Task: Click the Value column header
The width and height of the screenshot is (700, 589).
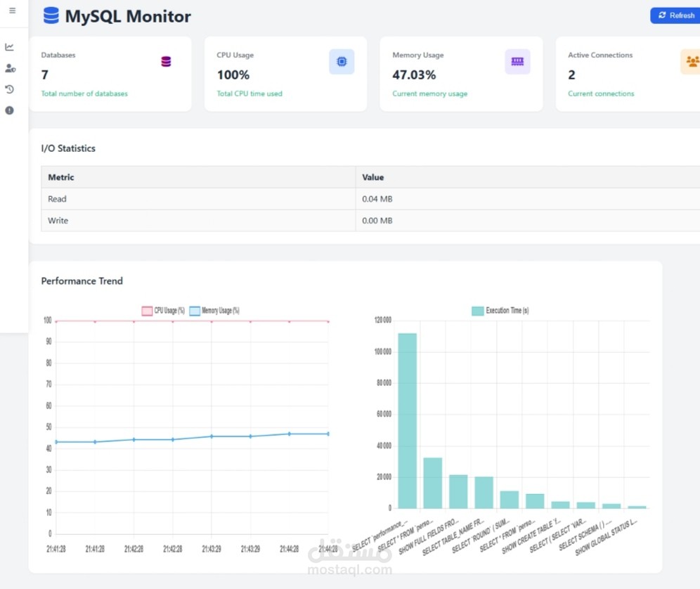Action: coord(528,177)
